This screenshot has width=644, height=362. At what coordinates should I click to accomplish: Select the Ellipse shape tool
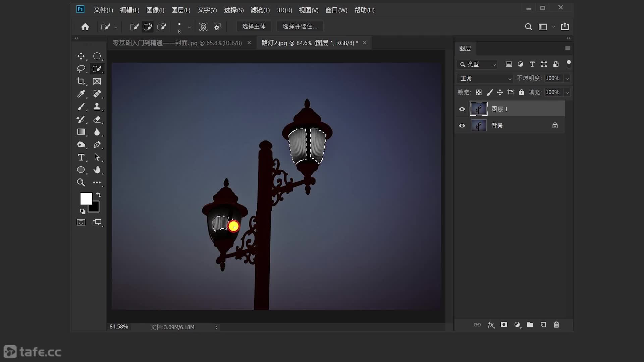(x=81, y=170)
